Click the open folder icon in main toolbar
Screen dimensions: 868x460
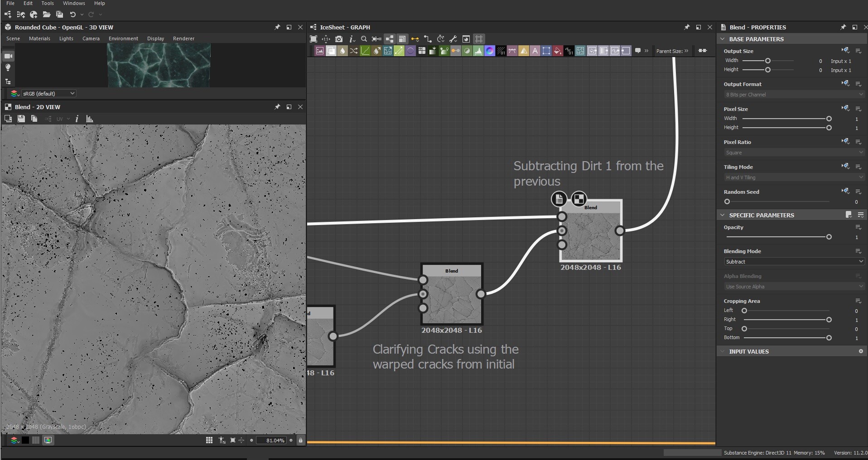pyautogui.click(x=46, y=14)
